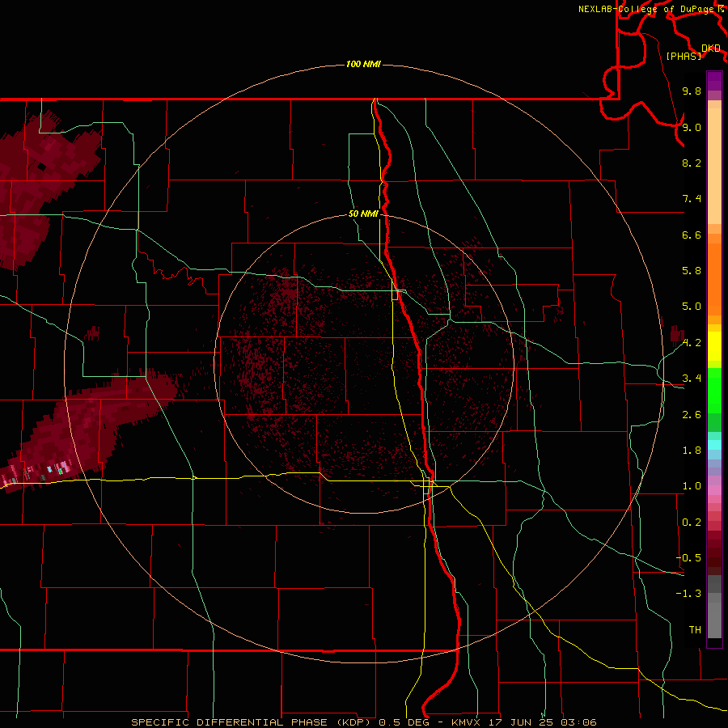Pick the long peach segment of color bar
This screenshot has width=728, height=728.
[x=714, y=166]
